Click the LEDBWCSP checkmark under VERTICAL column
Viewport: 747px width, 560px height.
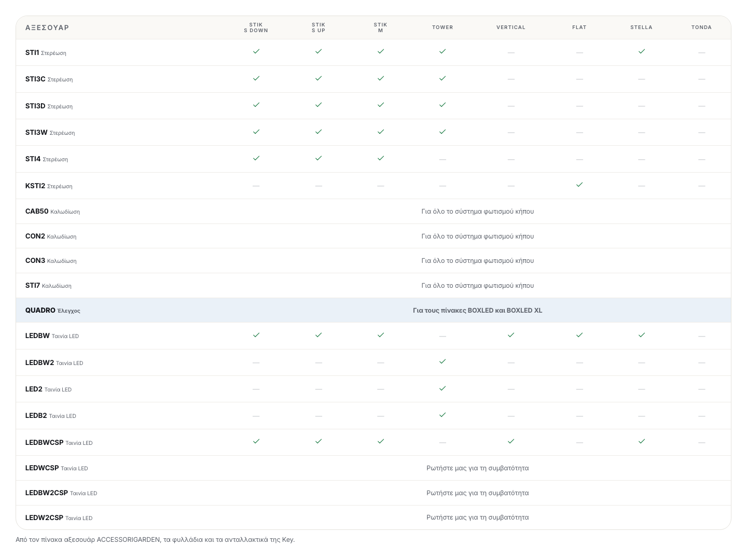[511, 441]
